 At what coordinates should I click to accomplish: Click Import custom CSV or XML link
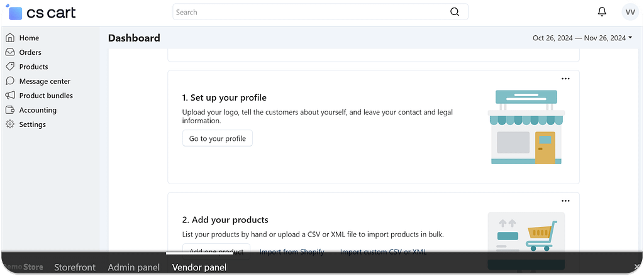click(383, 251)
